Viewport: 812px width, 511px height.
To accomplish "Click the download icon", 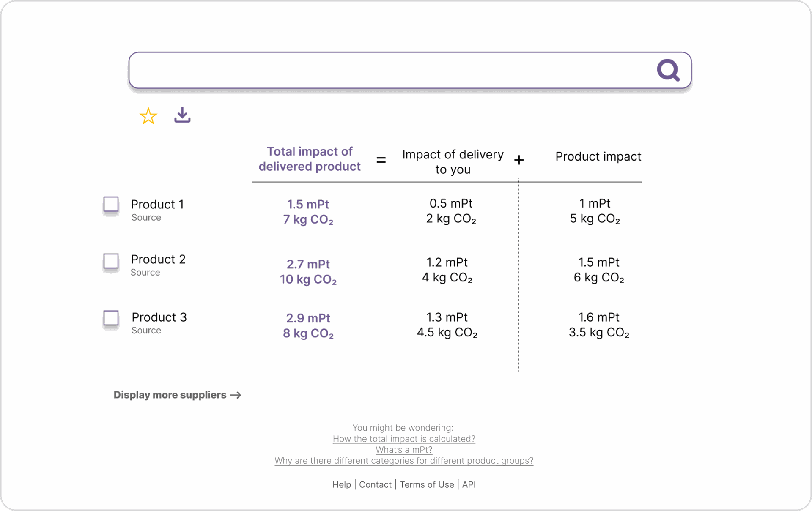I will 182,115.
